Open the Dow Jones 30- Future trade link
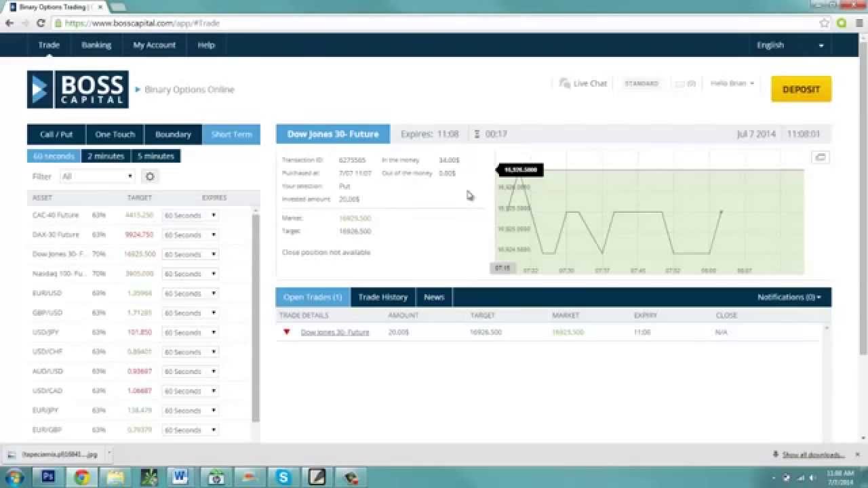 335,332
